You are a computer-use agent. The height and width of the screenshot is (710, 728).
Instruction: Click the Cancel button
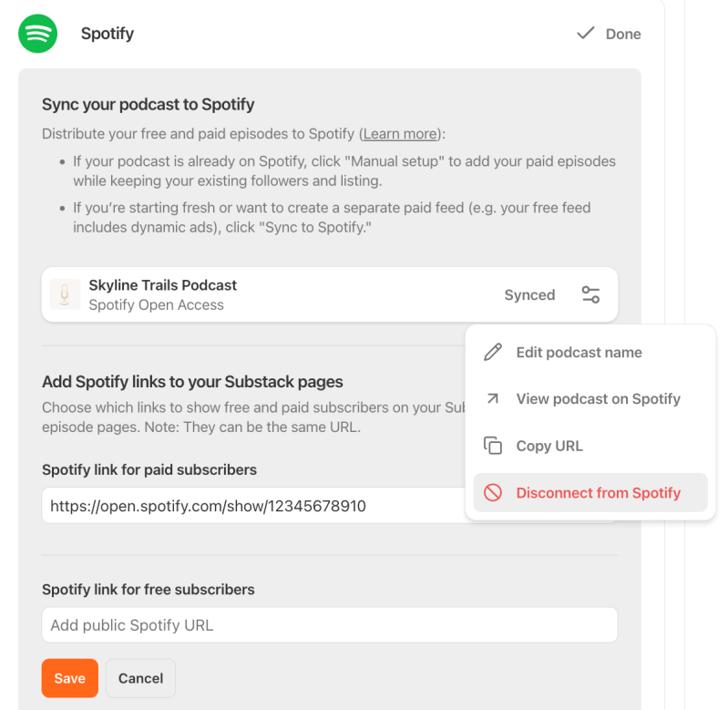coord(140,678)
